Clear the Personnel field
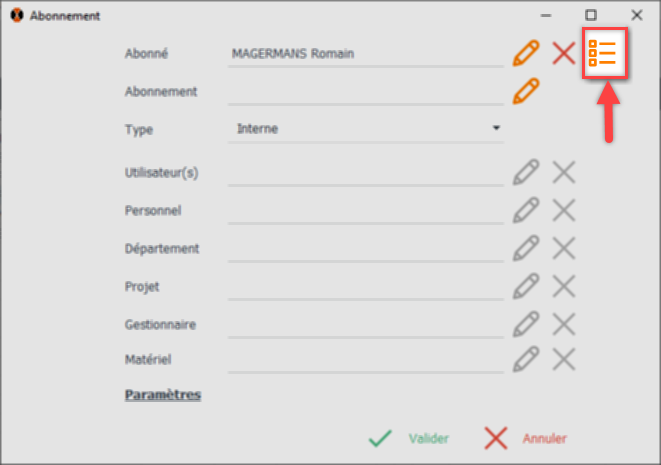Screen dimensions: 661x465 pos(564,210)
